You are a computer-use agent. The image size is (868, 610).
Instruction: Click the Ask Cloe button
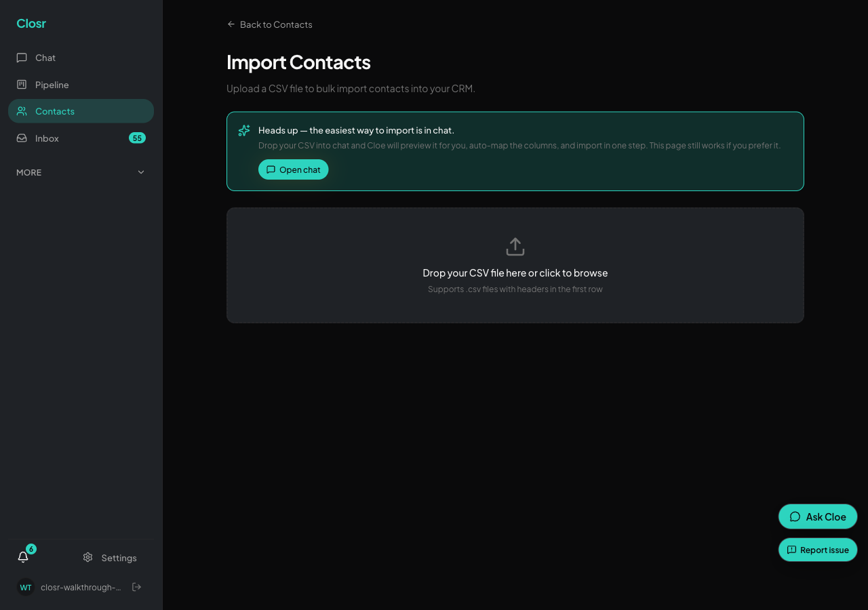click(818, 516)
